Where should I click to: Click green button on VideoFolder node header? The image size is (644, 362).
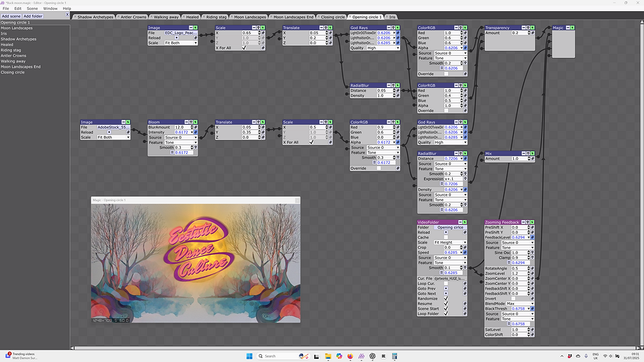point(465,222)
